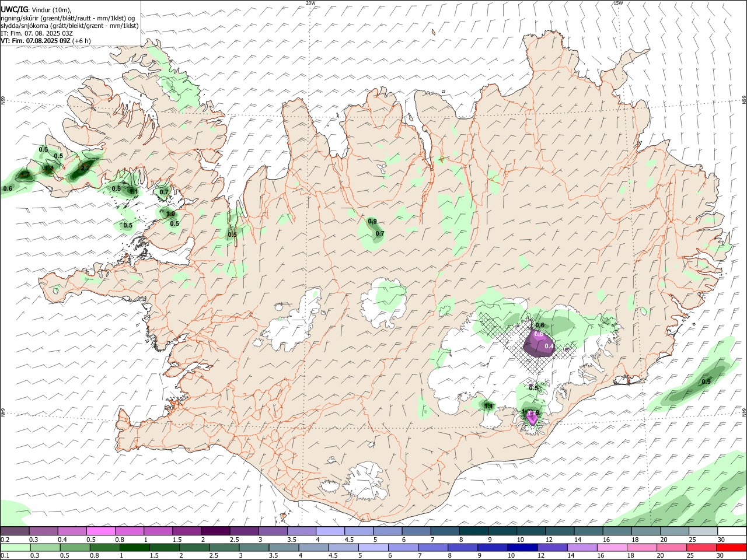Image resolution: width=747 pixels, height=560 pixels.
Task: Click the small pink snowfall patch near south coast
Action: click(x=532, y=417)
